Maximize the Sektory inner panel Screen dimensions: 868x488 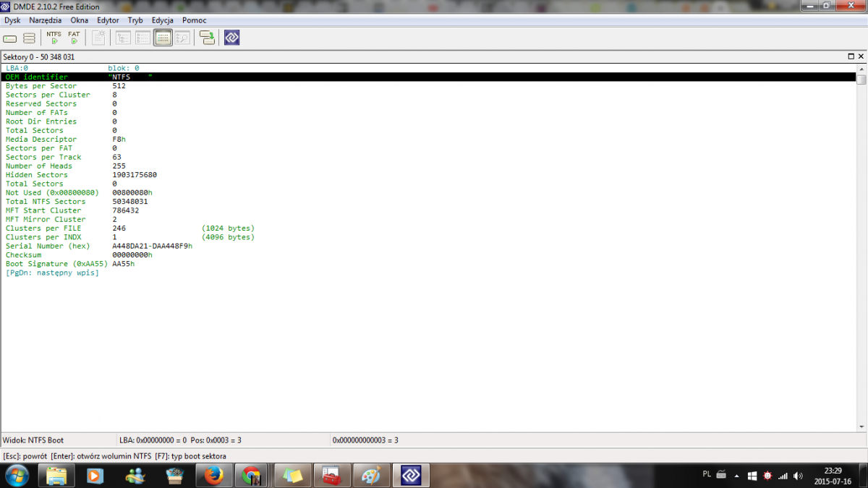[851, 56]
